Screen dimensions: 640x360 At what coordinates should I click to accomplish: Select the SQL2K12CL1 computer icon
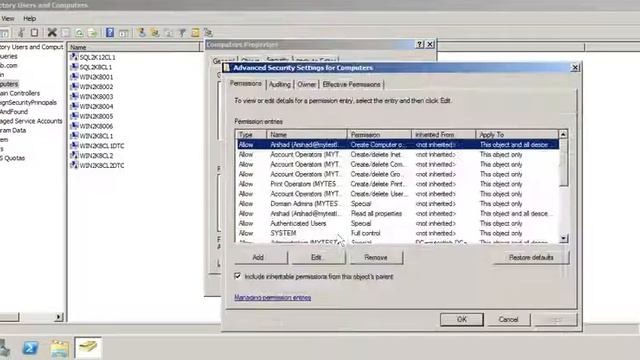click(74, 57)
